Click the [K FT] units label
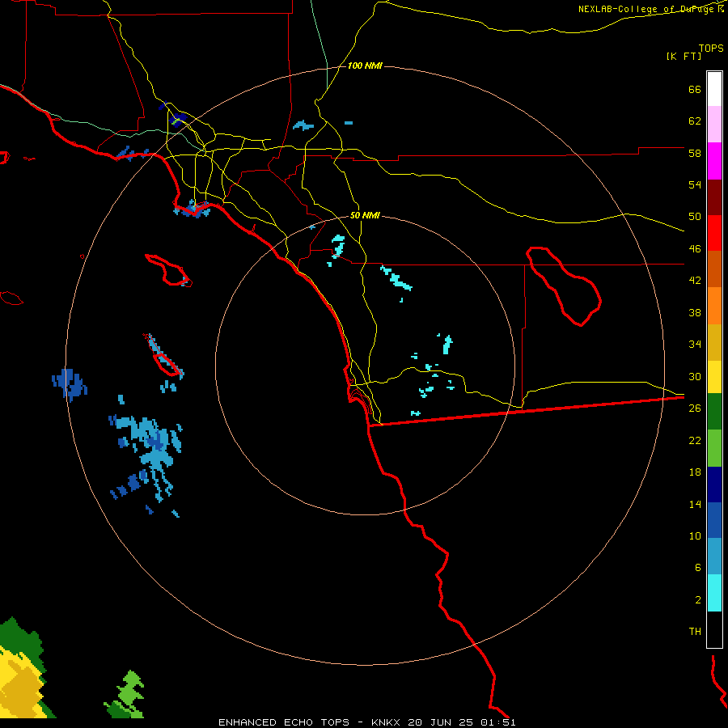 pyautogui.click(x=684, y=56)
